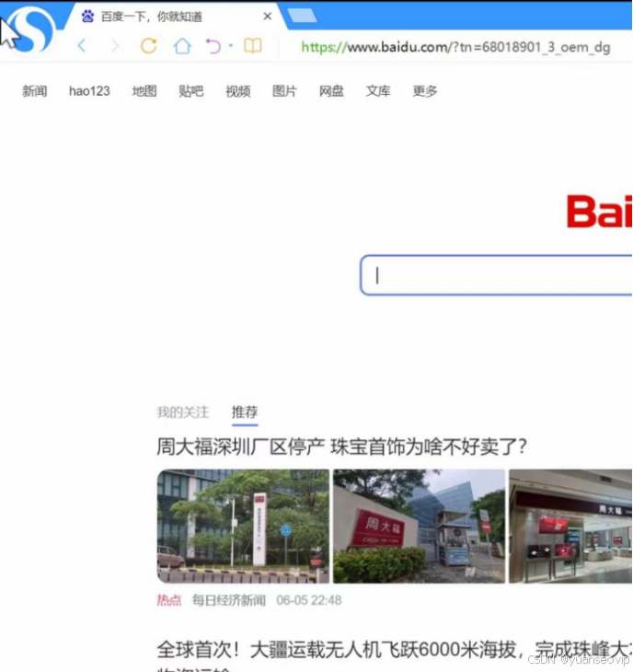Expand the 更多 menu
Screen dimensions: 633x672
tap(425, 91)
